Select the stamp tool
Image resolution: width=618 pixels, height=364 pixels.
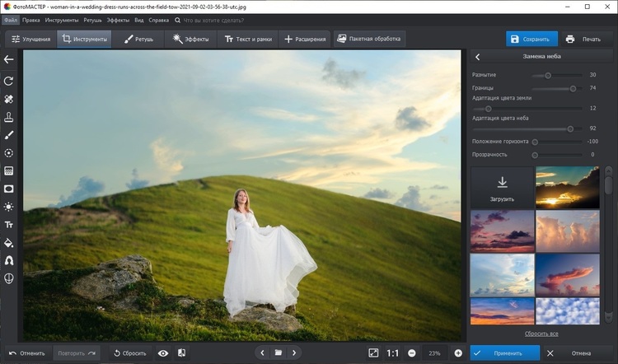point(9,117)
